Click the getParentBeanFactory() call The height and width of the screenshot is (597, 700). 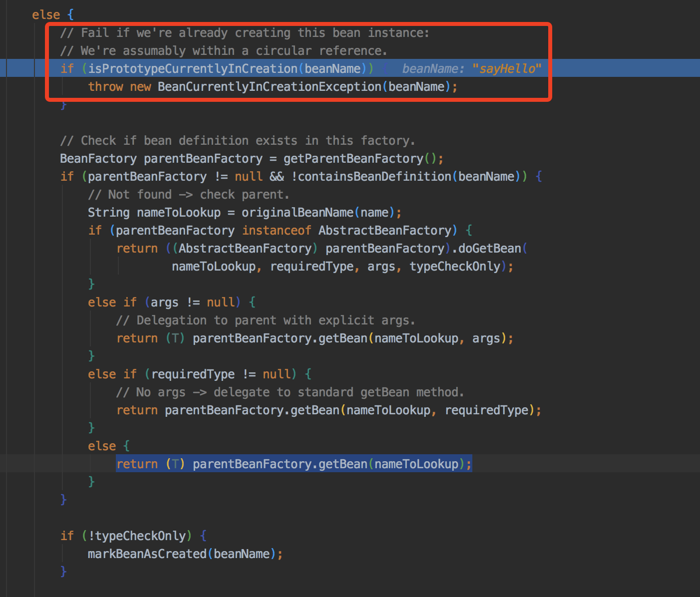pos(360,158)
